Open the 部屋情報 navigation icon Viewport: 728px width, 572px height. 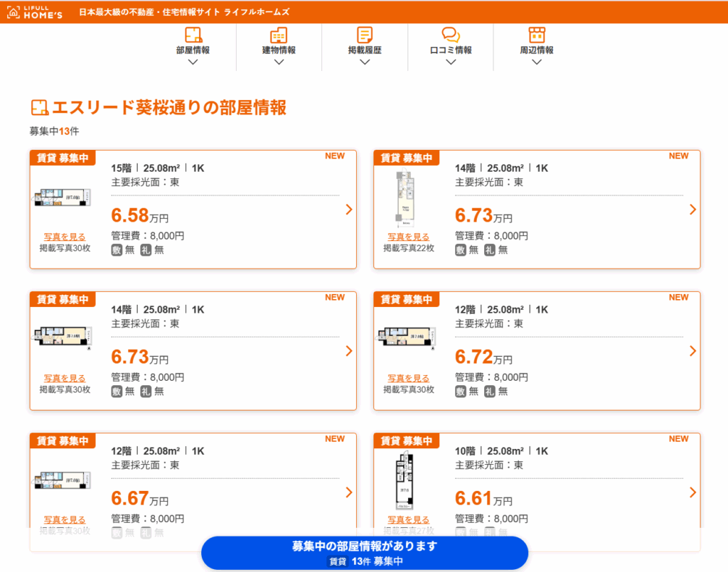193,35
